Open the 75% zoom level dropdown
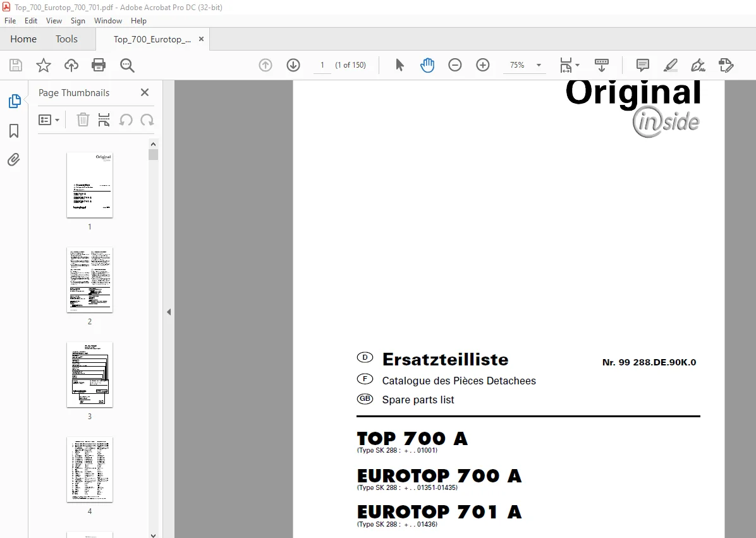 (x=539, y=65)
